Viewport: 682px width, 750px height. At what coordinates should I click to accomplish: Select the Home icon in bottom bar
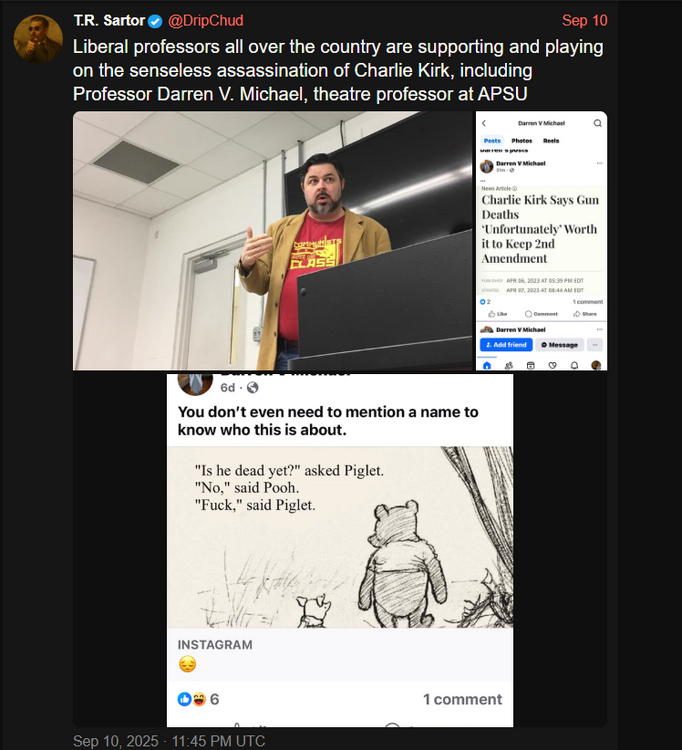487,365
